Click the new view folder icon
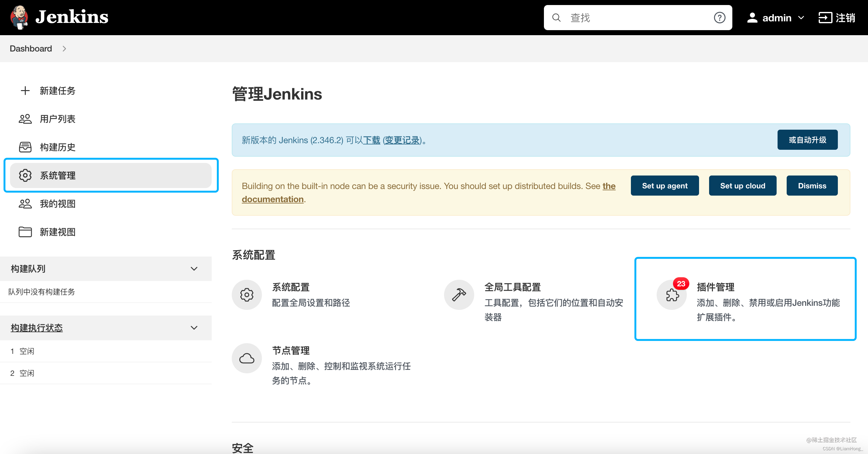The height and width of the screenshot is (454, 868). [x=25, y=232]
